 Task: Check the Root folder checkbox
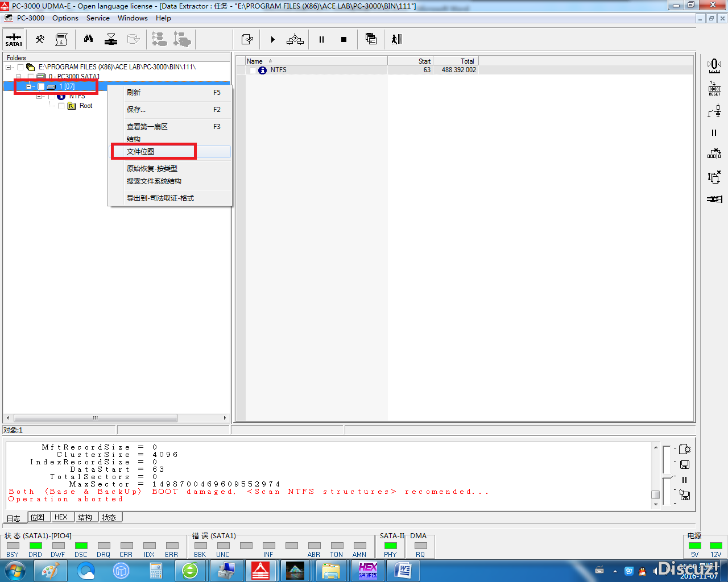(62, 106)
